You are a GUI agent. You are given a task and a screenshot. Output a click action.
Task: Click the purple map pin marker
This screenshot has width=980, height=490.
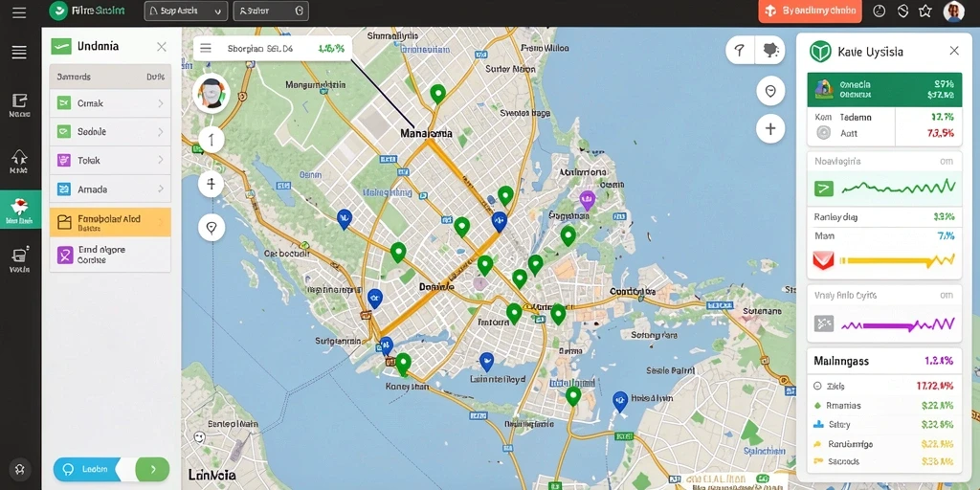tap(587, 201)
